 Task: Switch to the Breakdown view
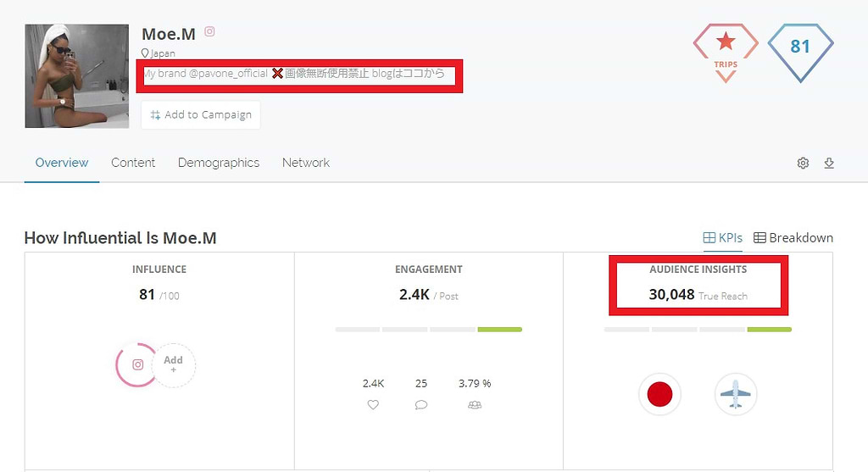click(x=793, y=238)
